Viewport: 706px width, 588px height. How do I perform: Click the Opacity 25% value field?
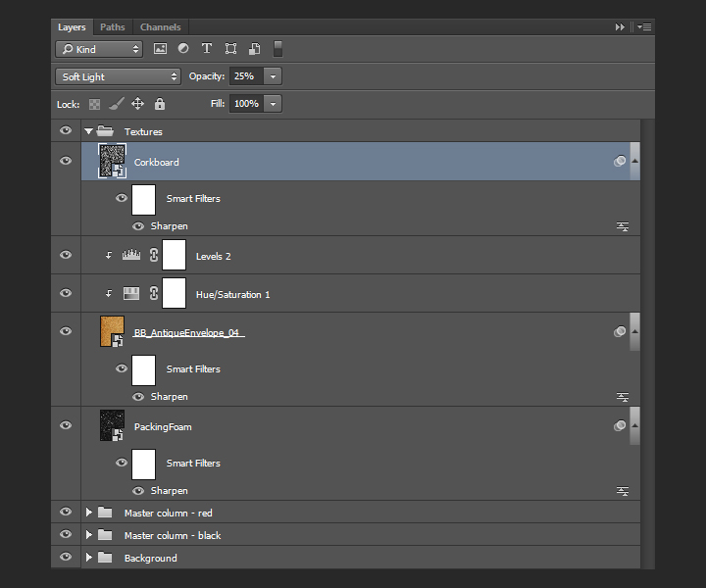tap(246, 76)
